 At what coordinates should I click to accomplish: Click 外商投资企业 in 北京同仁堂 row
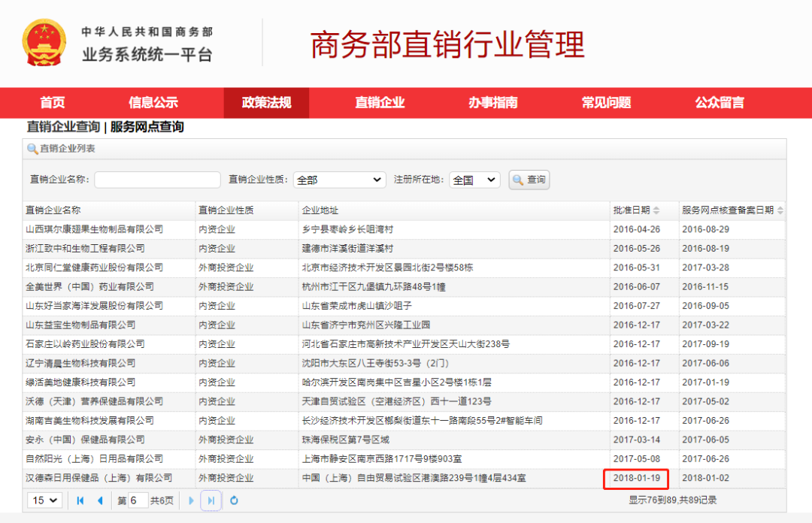226,268
